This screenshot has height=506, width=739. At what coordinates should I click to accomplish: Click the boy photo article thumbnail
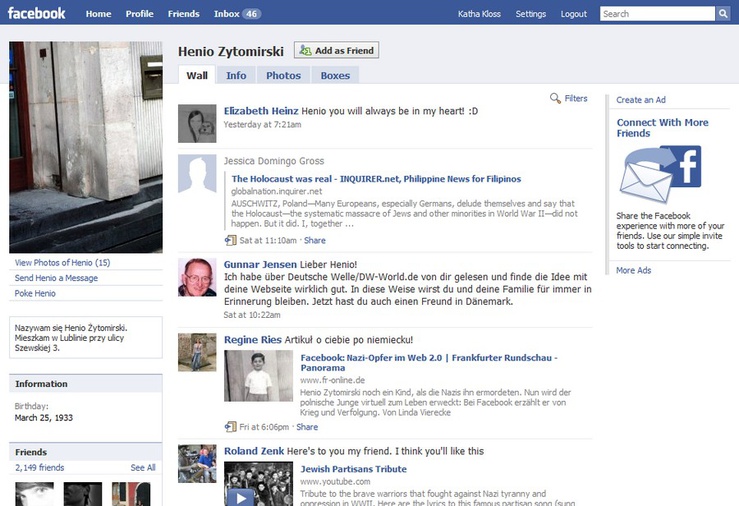point(258,376)
